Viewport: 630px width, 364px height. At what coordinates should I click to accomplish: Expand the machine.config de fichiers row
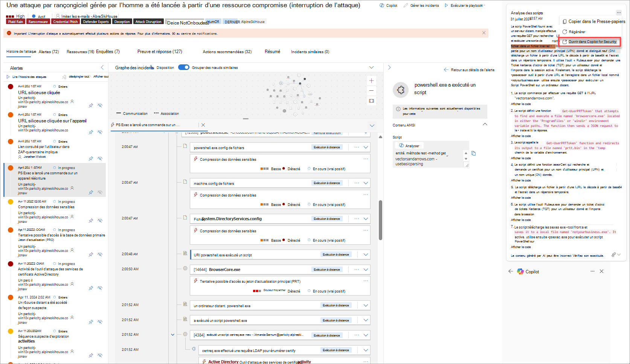[x=366, y=183]
